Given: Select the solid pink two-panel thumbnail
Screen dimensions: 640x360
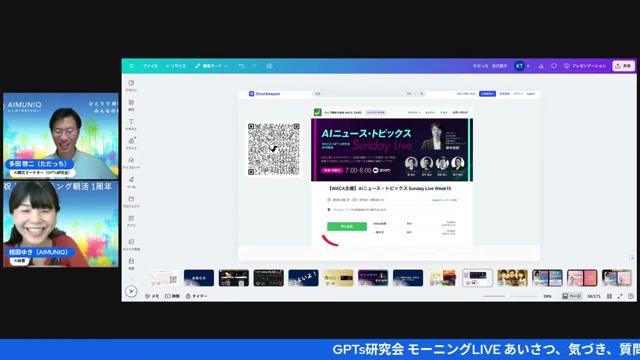Looking at the screenshot, I should [582, 278].
